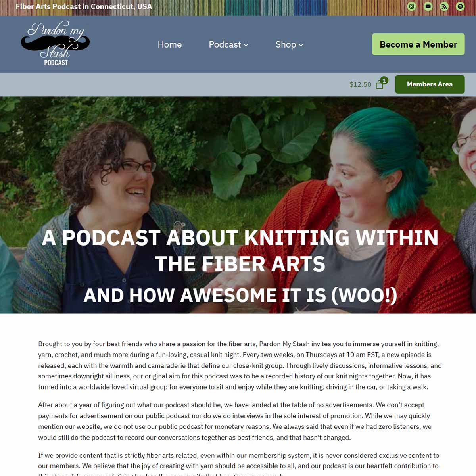Open the YouTube social icon

coord(428,6)
